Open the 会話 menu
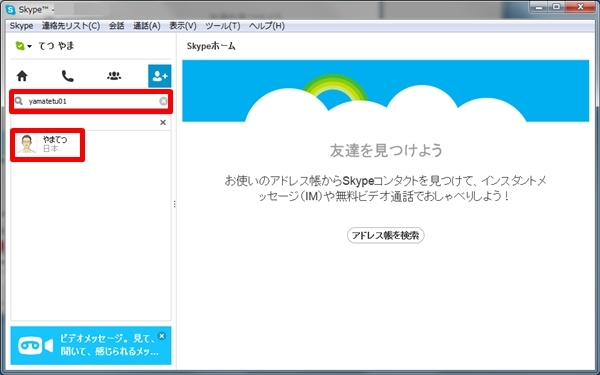The height and width of the screenshot is (375, 600). (116, 26)
